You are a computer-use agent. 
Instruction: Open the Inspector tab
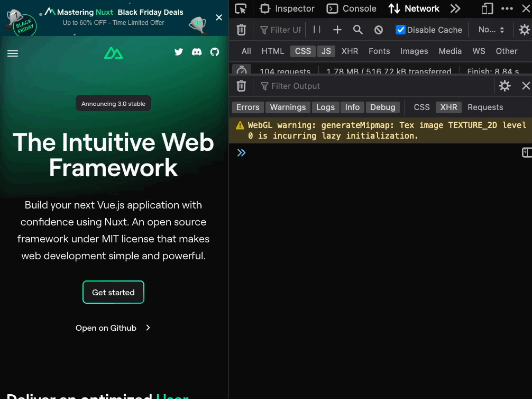287,8
